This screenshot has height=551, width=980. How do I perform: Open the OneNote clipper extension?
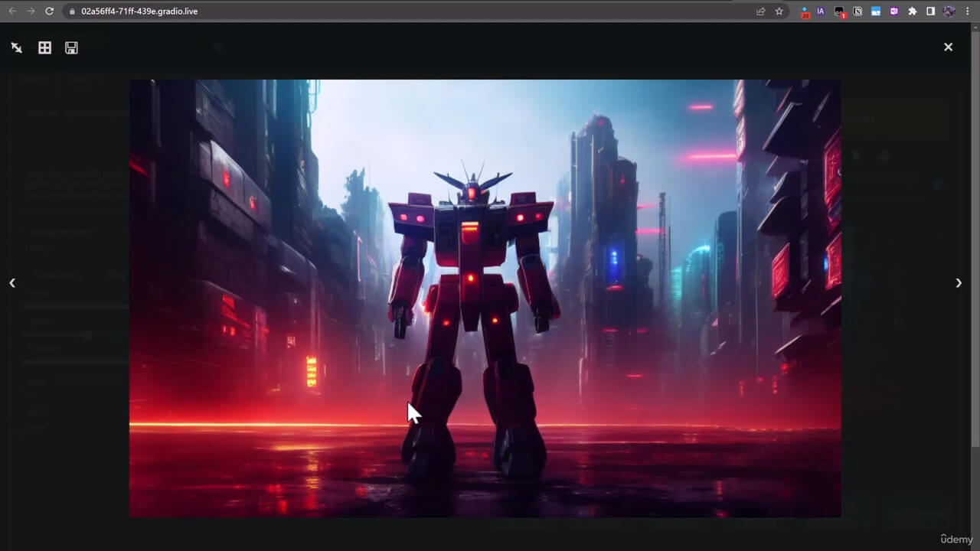point(893,11)
